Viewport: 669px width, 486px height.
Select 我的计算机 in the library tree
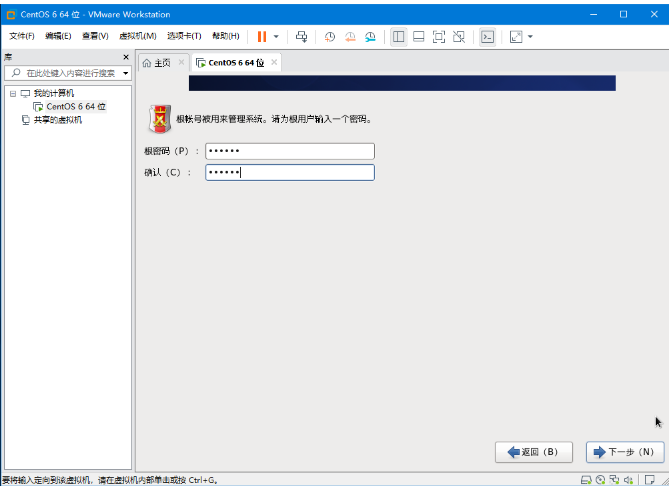[54, 93]
